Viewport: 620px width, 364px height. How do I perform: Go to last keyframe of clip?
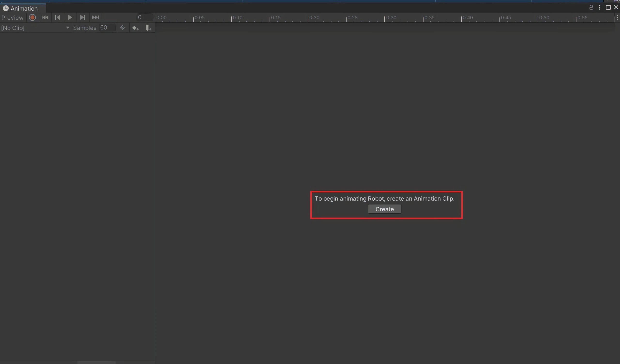coord(95,18)
